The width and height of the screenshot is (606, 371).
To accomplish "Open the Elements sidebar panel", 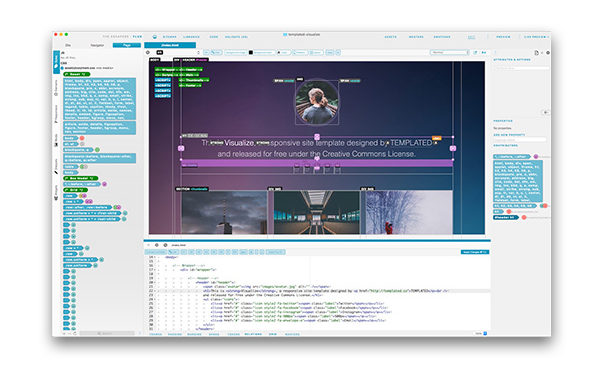I will pyautogui.click(x=56, y=88).
